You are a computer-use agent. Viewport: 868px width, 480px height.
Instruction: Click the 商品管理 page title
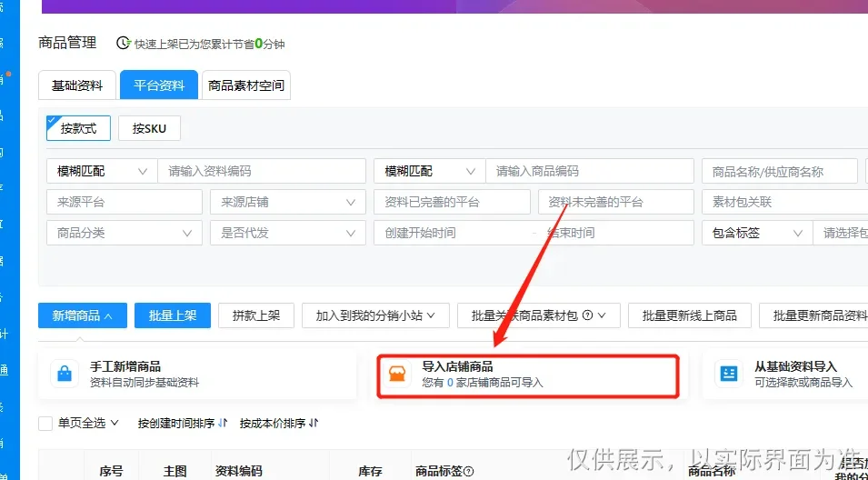[x=67, y=43]
